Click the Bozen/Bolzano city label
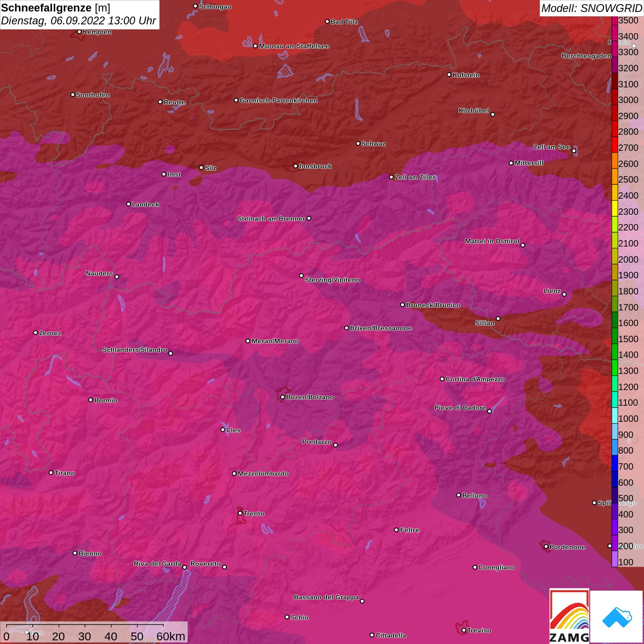644x644 pixels. [x=310, y=397]
